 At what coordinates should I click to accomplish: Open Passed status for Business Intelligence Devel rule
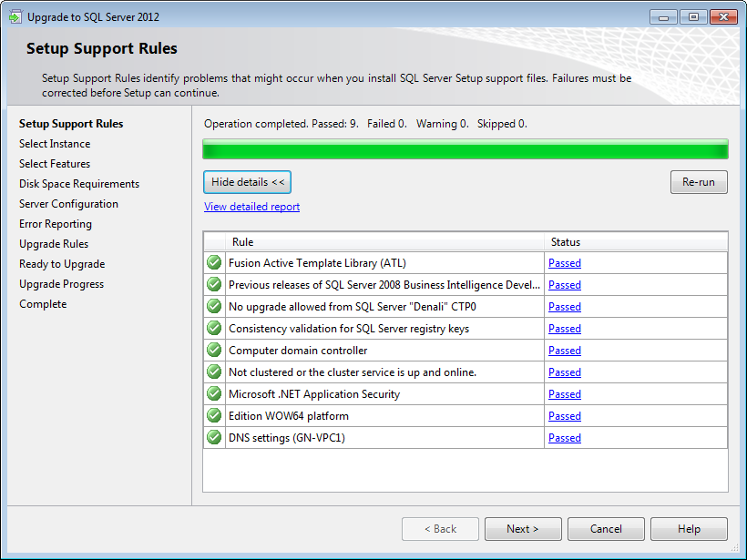click(565, 285)
